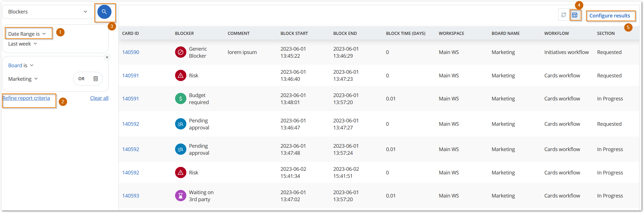The height and width of the screenshot is (213, 644).
Task: Open the blue search icon to run report
Action: (x=104, y=12)
